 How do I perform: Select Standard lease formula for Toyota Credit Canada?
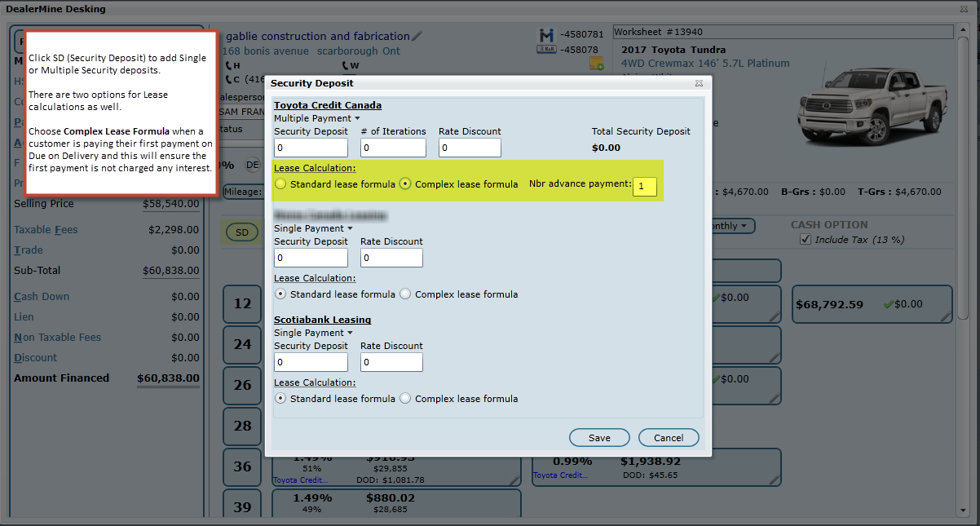click(x=280, y=184)
